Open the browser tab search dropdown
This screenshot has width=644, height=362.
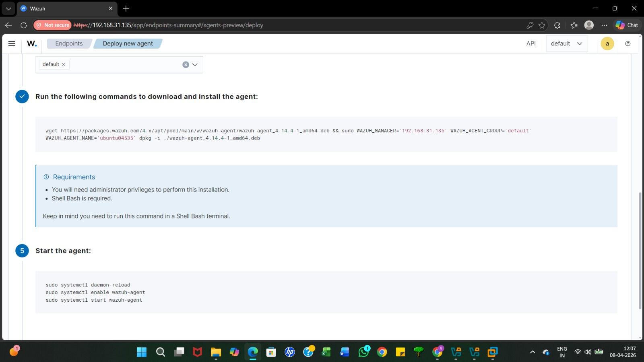[x=8, y=8]
